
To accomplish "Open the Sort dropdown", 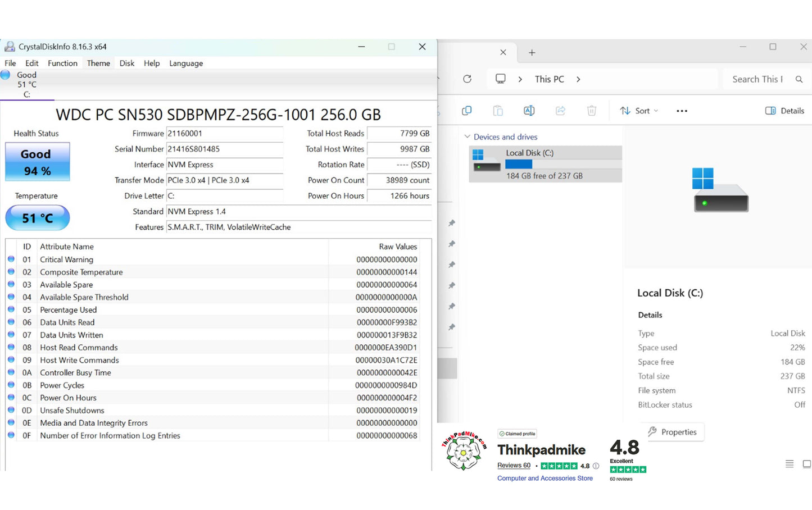I will (x=639, y=111).
